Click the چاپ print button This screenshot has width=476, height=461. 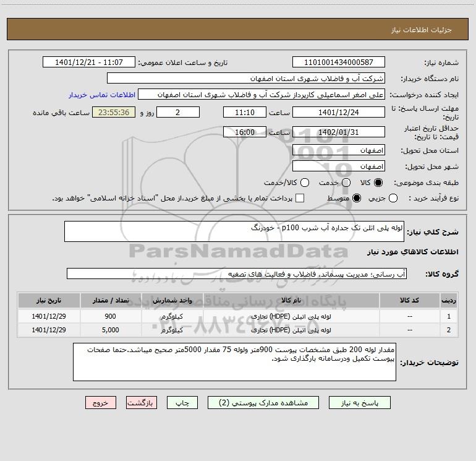[x=182, y=403]
